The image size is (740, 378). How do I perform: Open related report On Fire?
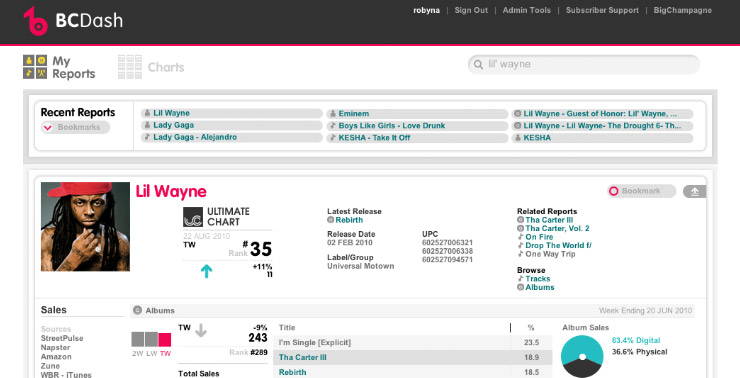pyautogui.click(x=539, y=237)
